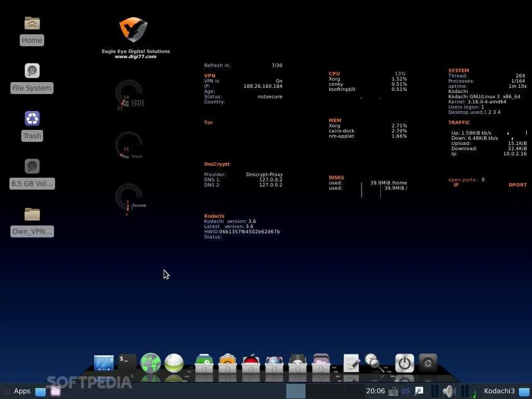
Task: Click the orange 'Tor' heading
Action: click(208, 123)
